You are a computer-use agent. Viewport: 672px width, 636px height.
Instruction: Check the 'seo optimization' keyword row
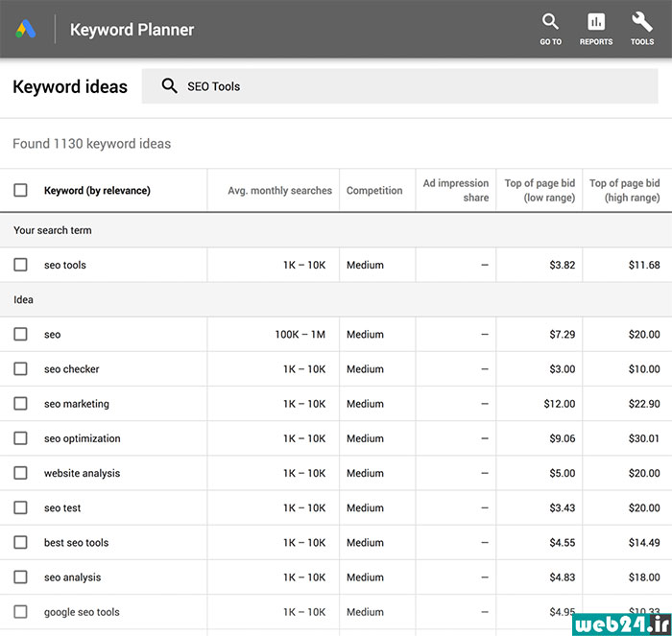tap(20, 437)
